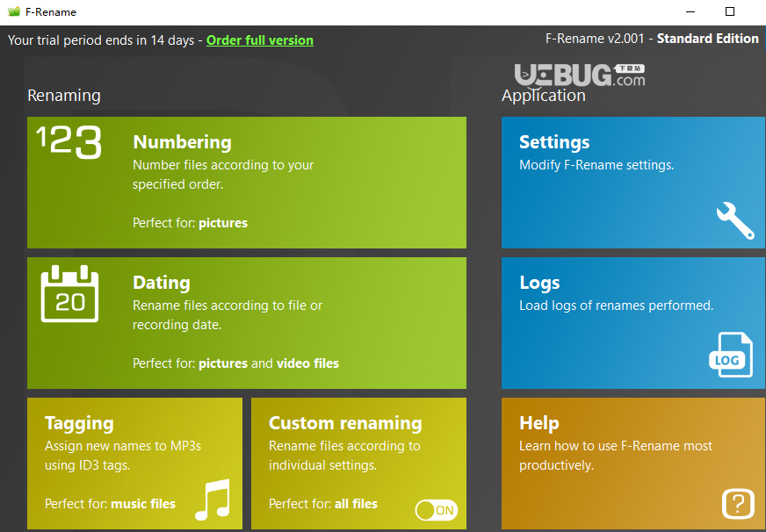Open the Dating tile by its heading
This screenshot has width=766, height=532.
[x=162, y=283]
